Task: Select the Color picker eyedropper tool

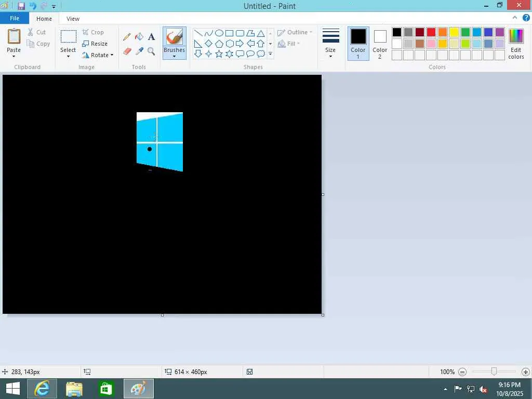Action: [139, 51]
